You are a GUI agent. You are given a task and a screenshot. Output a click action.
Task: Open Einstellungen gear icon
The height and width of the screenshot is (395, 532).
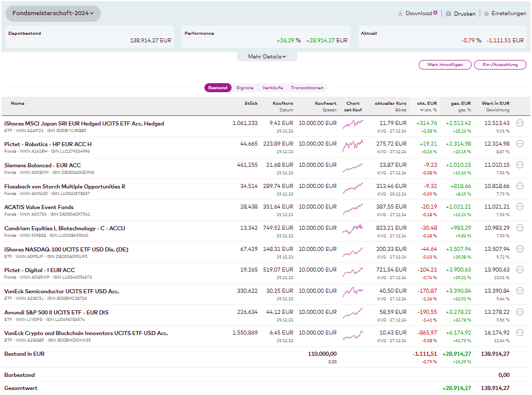[486, 14]
